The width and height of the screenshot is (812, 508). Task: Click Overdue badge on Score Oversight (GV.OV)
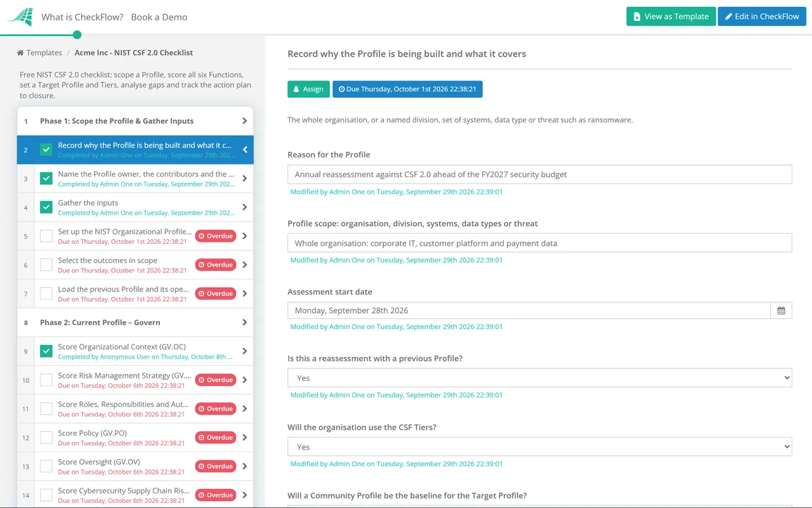tap(216, 466)
